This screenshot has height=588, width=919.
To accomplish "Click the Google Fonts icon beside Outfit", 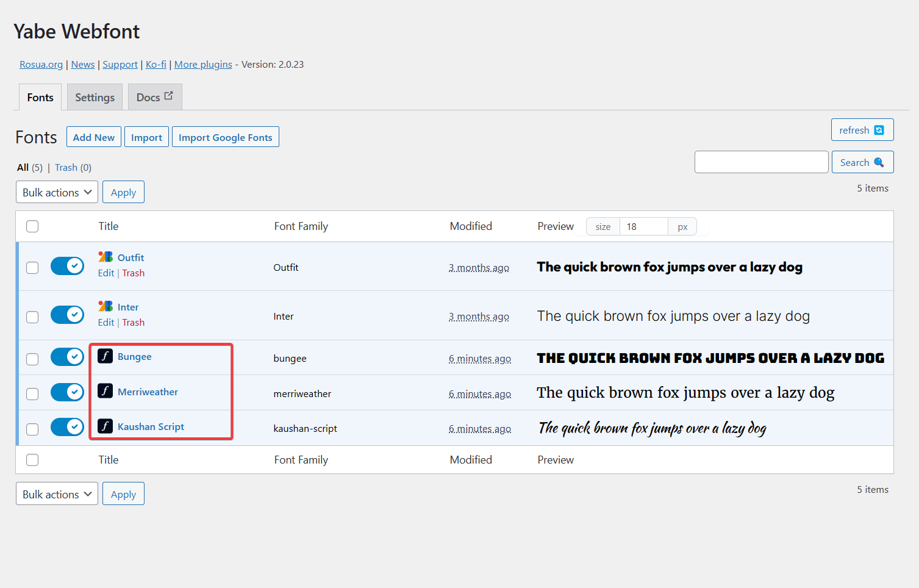I will 105,257.
